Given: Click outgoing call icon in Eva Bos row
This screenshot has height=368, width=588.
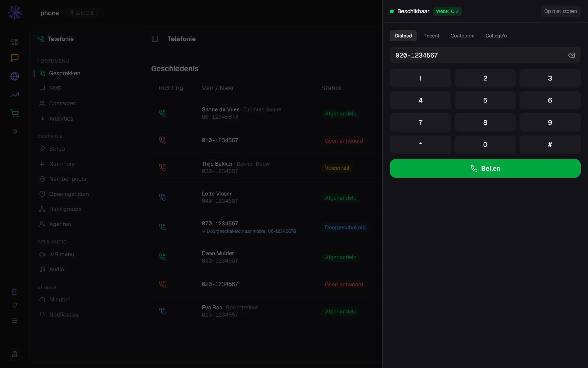Looking at the screenshot, I should (x=162, y=311).
